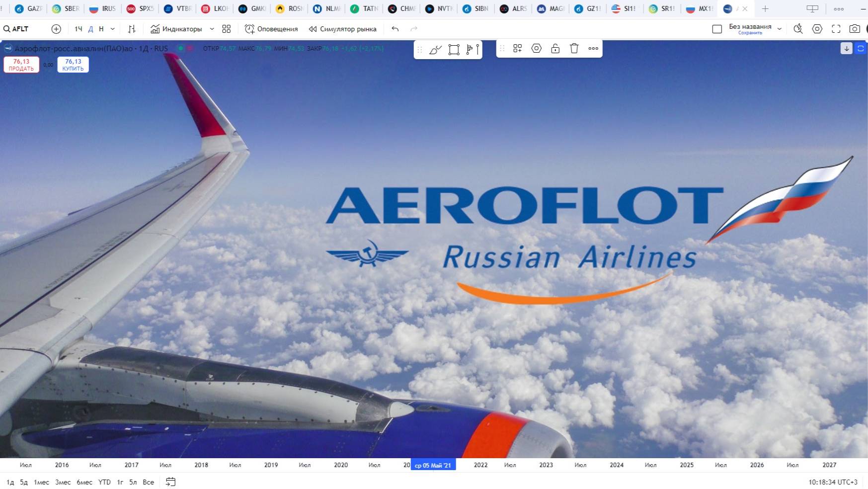Start Симулятор рынка bar replay

pos(342,29)
